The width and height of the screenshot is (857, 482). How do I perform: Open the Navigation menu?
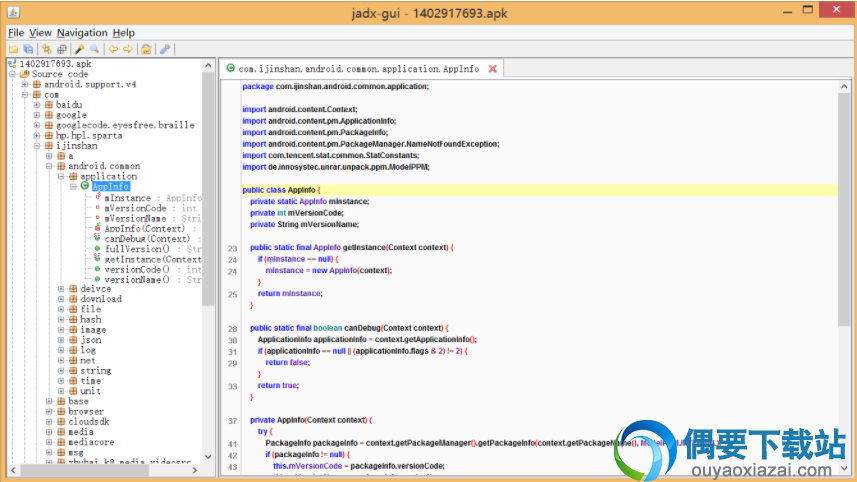click(x=82, y=33)
